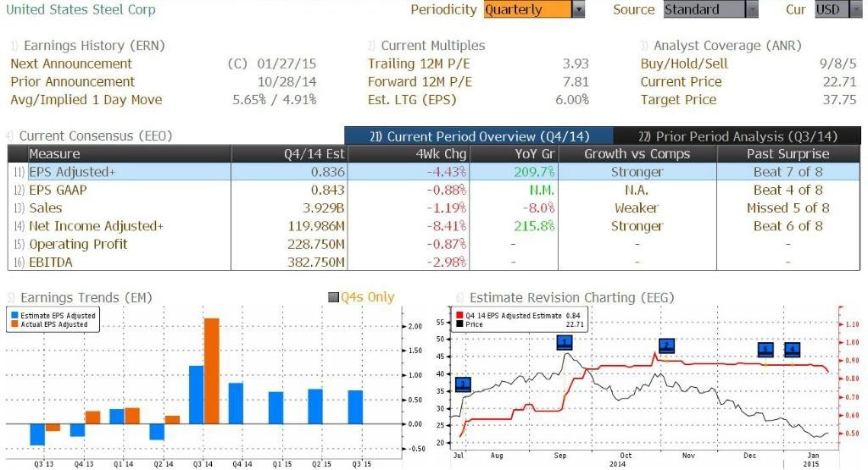Screen dimensions: 868x470
Task: Open the Periodicity dropdown set to Quarterly
Action: (x=534, y=9)
